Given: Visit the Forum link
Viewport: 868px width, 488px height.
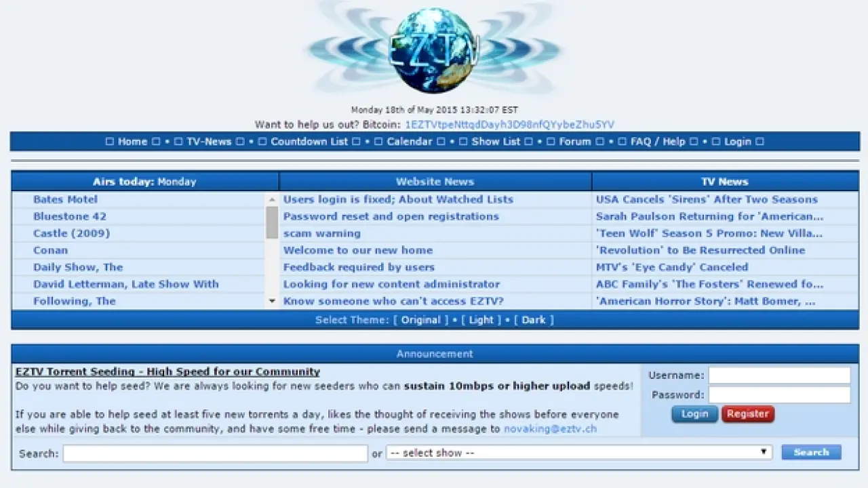Looking at the screenshot, I should (x=575, y=142).
